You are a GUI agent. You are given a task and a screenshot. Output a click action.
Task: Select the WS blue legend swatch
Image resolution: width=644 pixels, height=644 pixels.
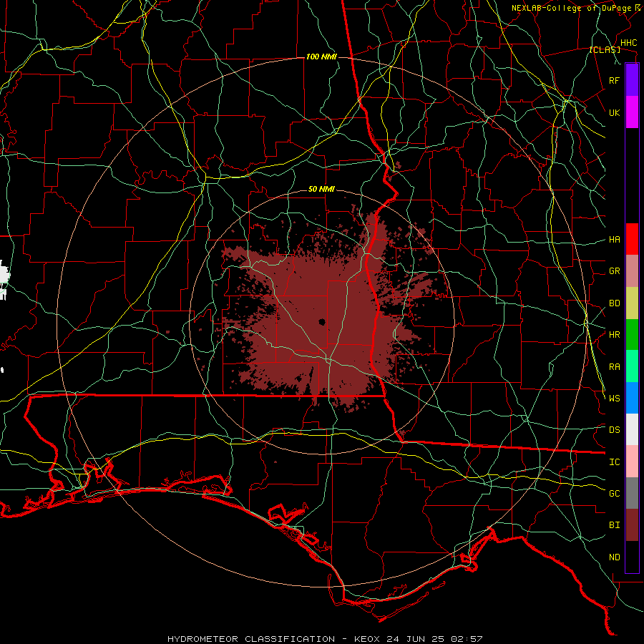click(632, 398)
